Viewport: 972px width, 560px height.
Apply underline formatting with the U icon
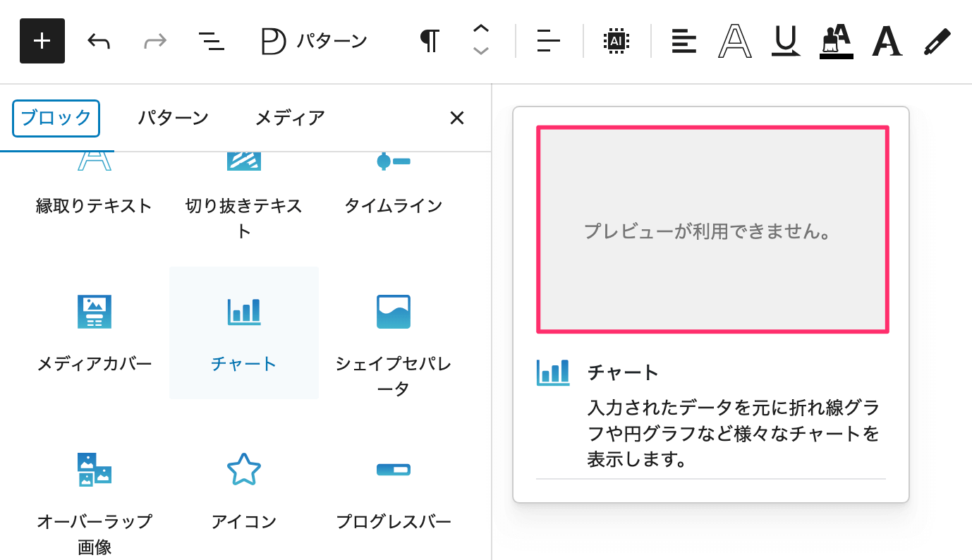[x=785, y=42]
